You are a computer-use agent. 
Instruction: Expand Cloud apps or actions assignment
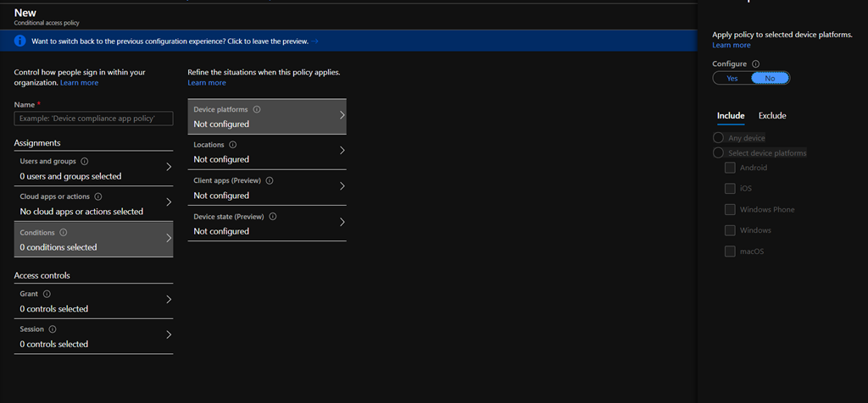click(x=169, y=202)
